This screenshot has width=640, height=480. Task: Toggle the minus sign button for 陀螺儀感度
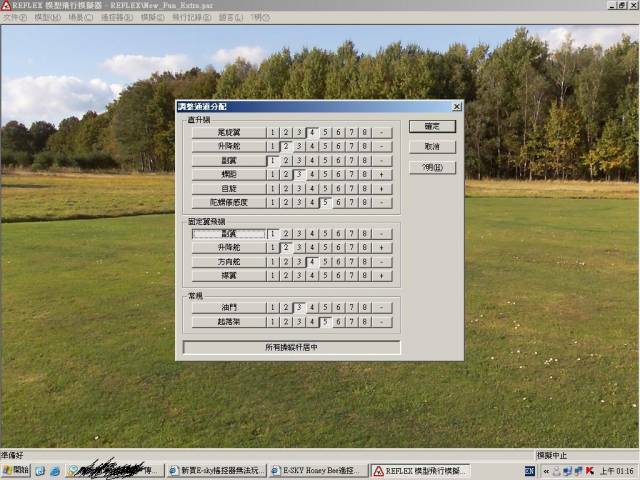tap(382, 202)
